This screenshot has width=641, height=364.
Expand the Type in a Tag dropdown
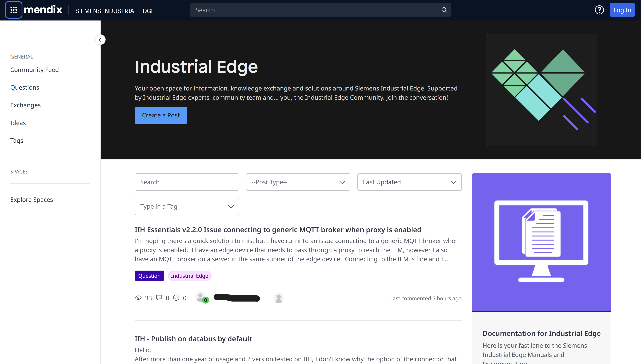coord(187,206)
